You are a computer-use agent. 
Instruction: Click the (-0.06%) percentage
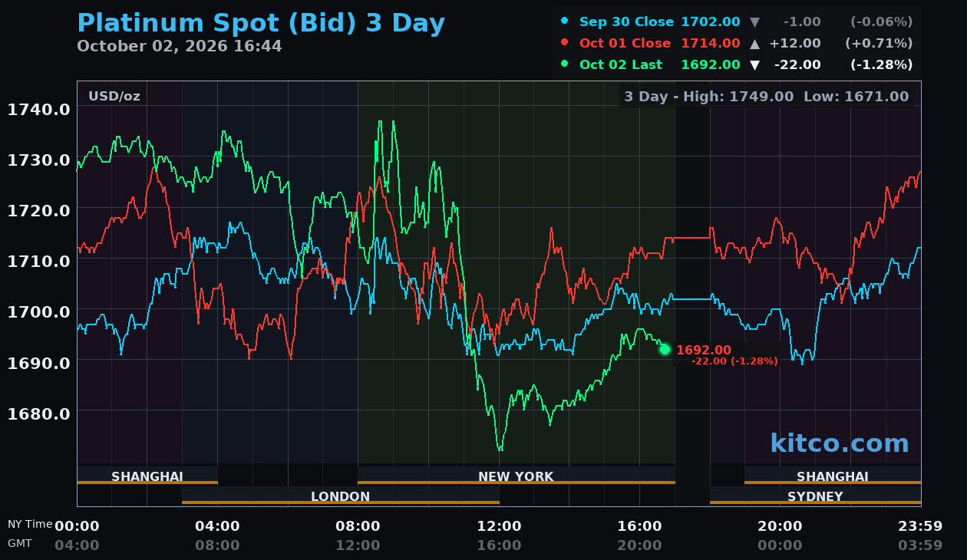tap(882, 22)
